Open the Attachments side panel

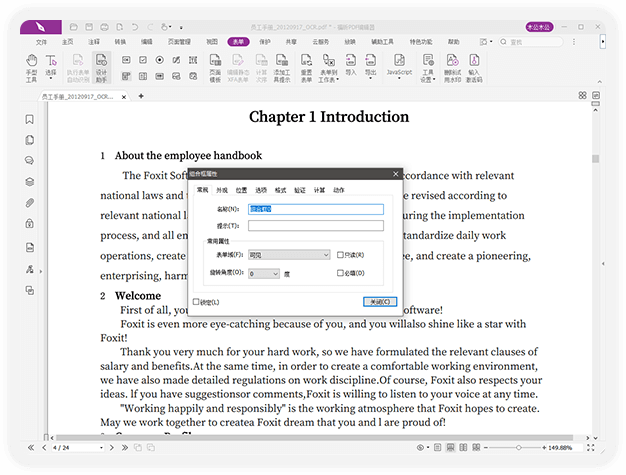30,203
